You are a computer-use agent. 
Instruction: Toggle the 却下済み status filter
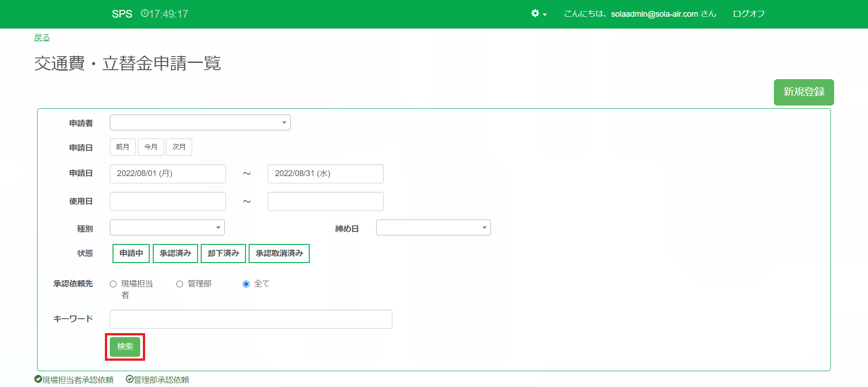(223, 253)
